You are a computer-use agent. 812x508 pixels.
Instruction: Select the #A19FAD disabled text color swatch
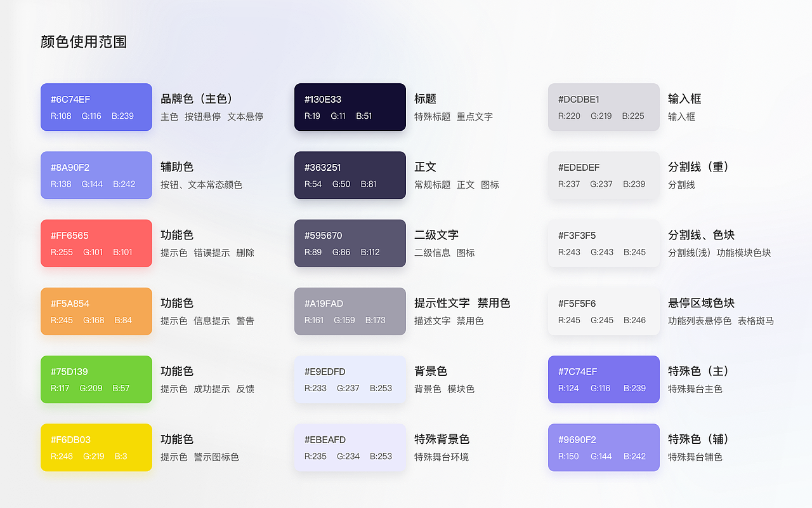[x=350, y=311]
